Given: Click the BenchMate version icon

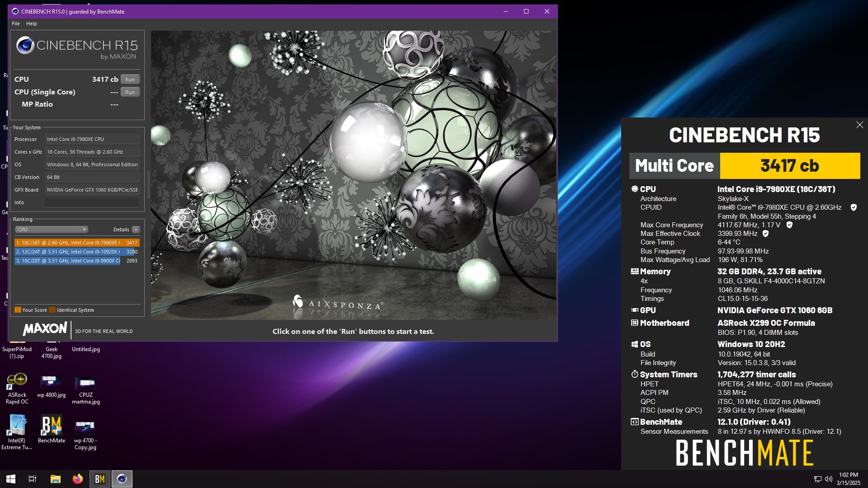Looking at the screenshot, I should point(635,422).
